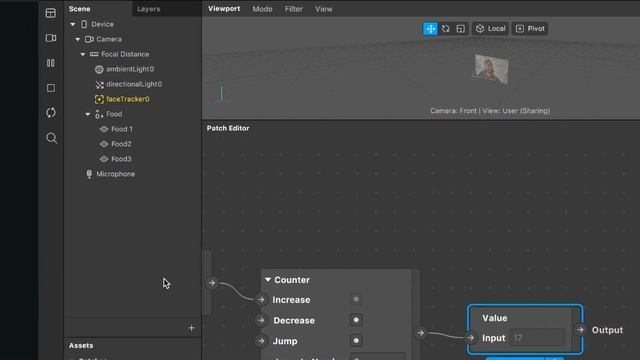Screen dimensions: 640x360
Task: Click the axis gizmo in the viewport
Action: [222, 95]
